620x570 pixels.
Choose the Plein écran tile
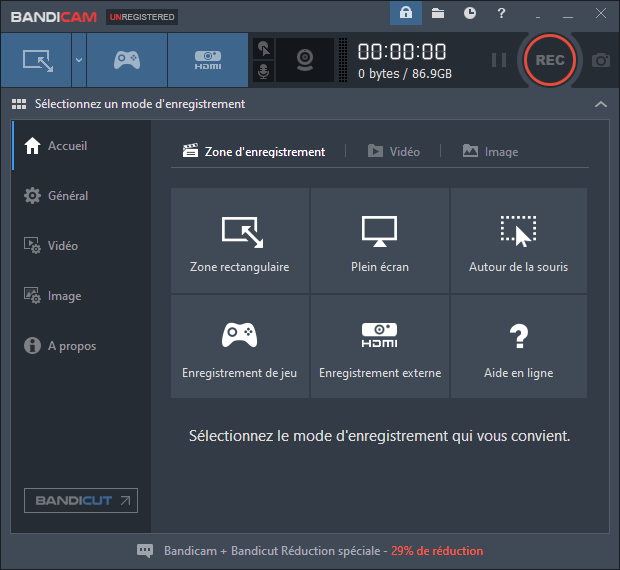coord(380,240)
